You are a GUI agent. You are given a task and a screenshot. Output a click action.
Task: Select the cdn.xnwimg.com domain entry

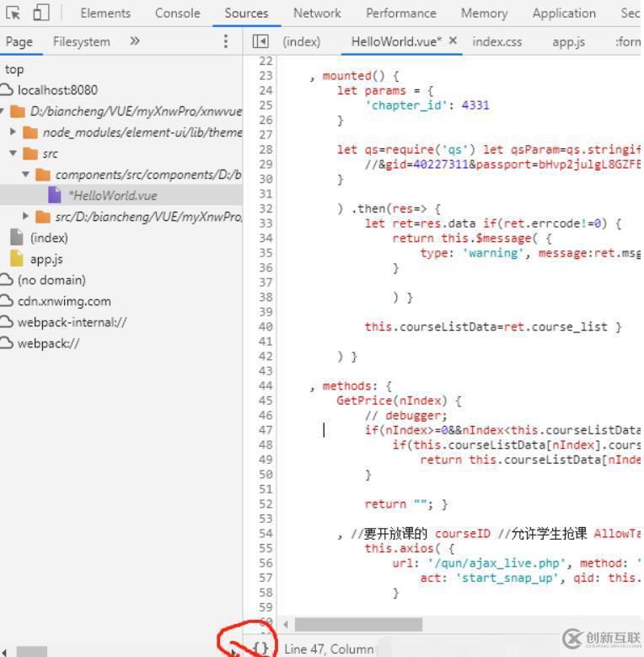click(64, 301)
